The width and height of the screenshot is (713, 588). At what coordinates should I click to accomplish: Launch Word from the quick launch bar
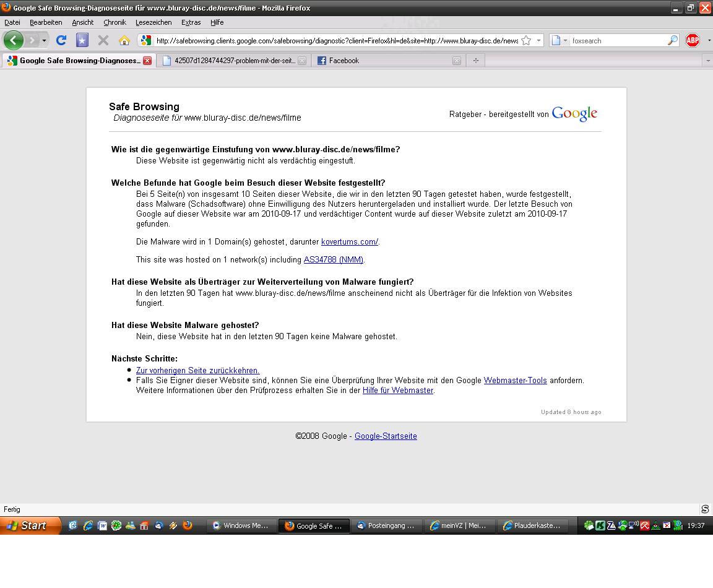tap(102, 525)
